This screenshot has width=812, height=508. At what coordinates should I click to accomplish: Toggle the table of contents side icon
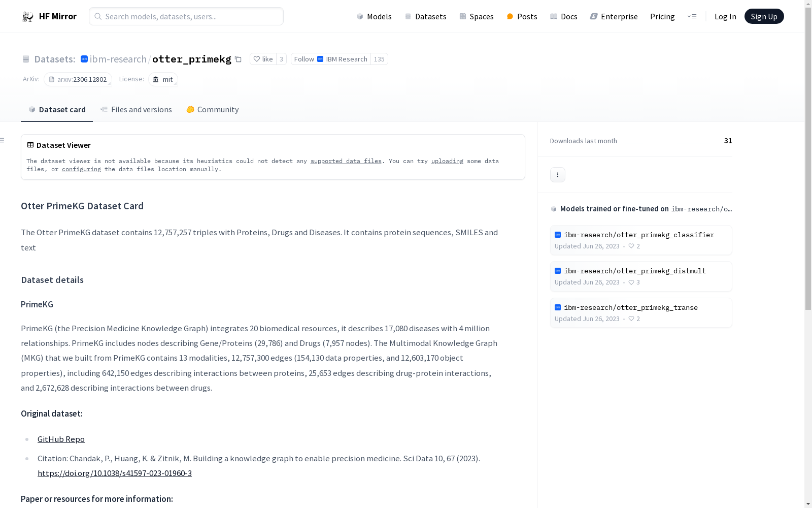[x=3, y=140]
